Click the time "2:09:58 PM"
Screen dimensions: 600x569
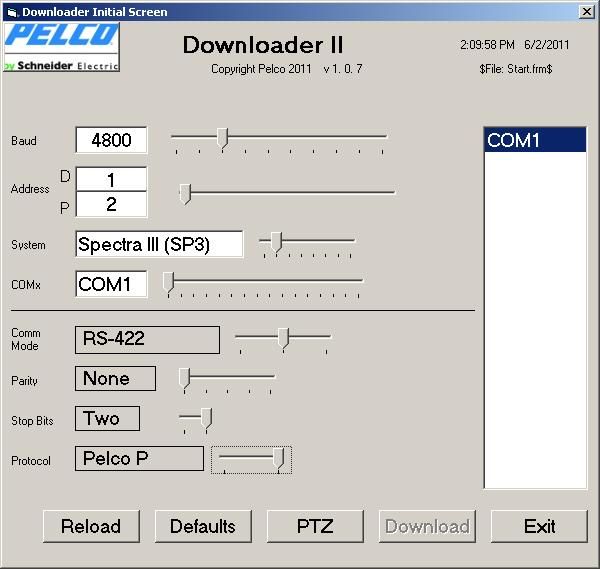pyautogui.click(x=488, y=45)
